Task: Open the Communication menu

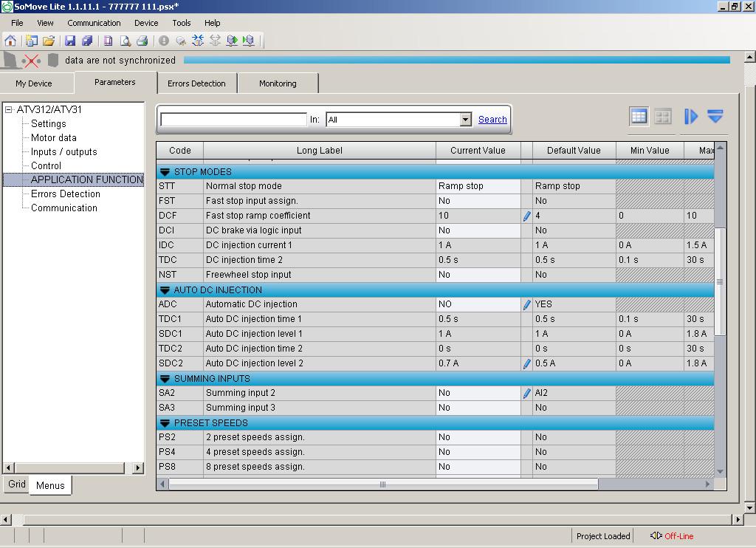Action: [94, 23]
